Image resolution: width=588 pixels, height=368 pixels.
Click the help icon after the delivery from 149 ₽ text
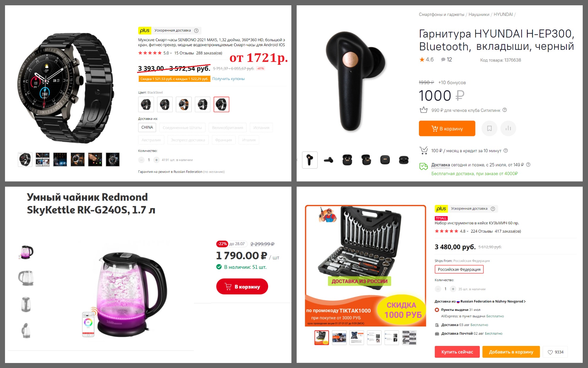[x=528, y=165]
